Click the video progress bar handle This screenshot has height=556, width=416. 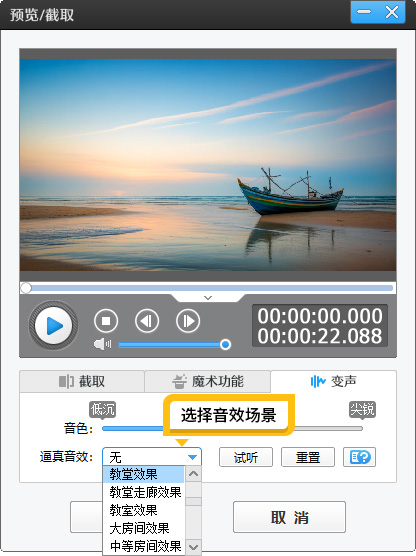[x=26, y=288]
